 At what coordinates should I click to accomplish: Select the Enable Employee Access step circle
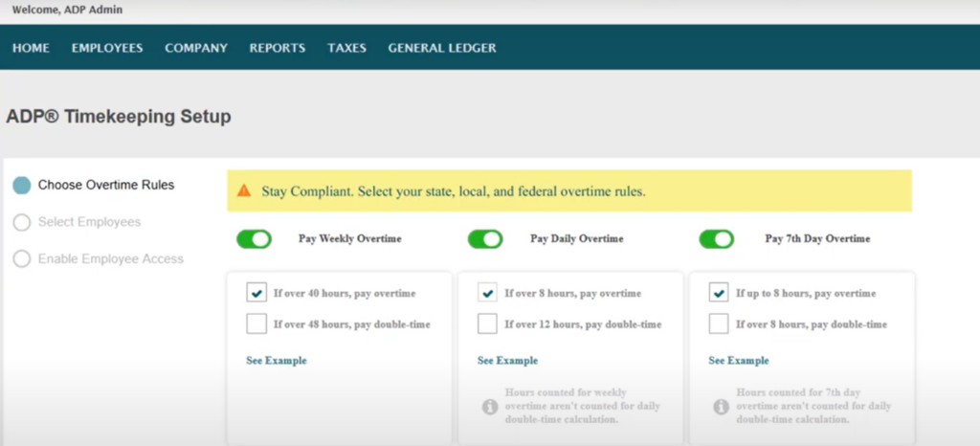click(x=22, y=259)
